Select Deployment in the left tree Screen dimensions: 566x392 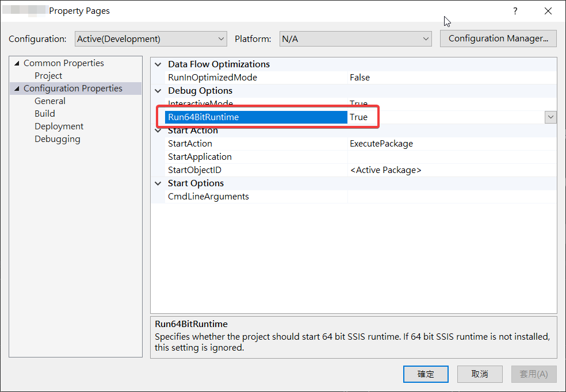click(x=59, y=126)
